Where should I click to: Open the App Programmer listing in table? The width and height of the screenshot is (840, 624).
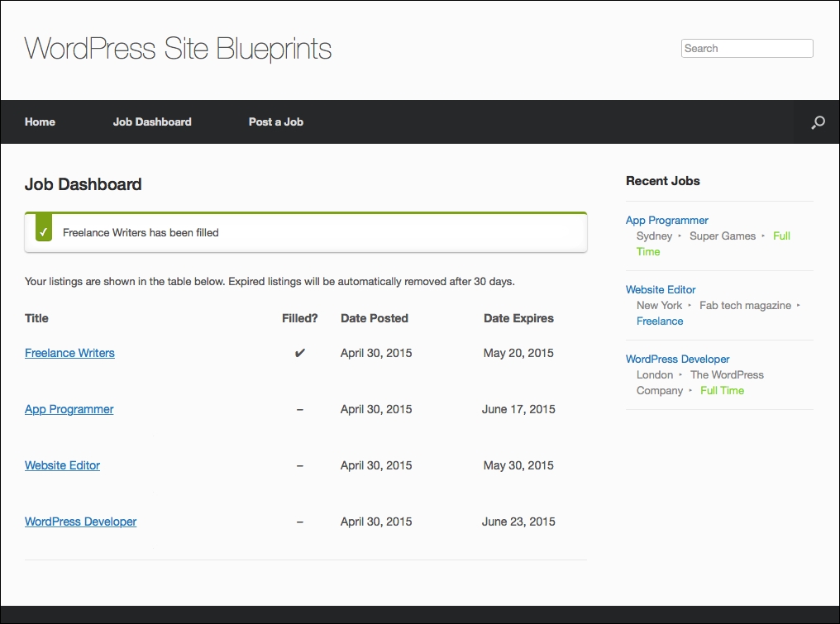click(69, 409)
